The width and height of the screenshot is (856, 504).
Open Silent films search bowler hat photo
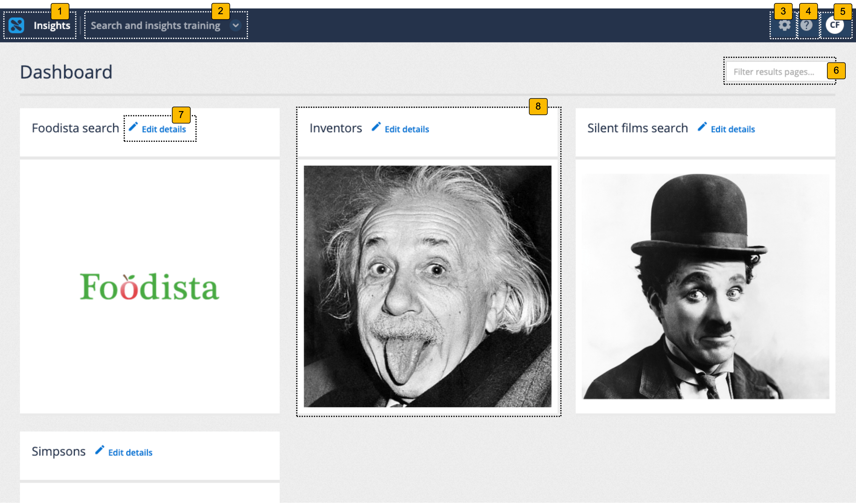705,286
